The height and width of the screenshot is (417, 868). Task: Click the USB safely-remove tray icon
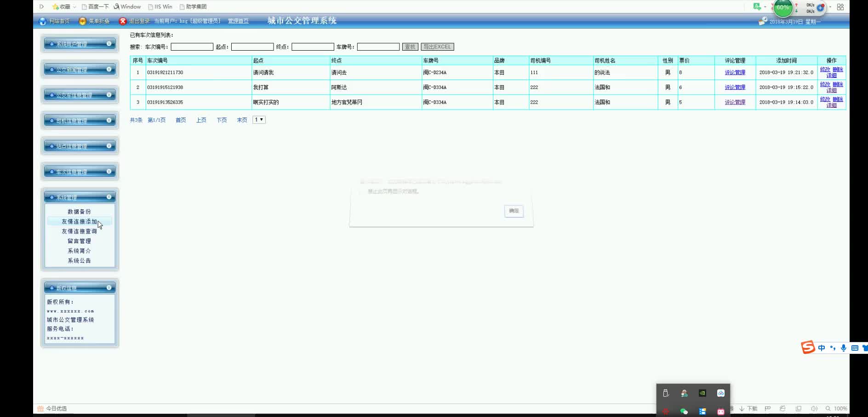tap(665, 393)
